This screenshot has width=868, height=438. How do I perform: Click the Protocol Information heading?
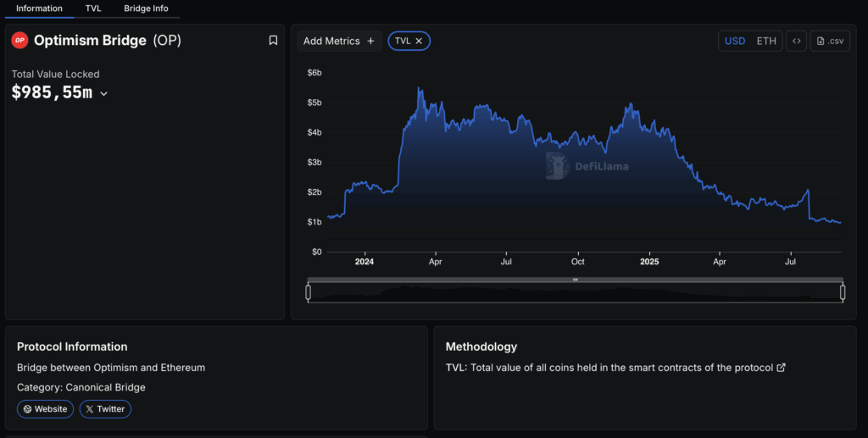[x=72, y=347]
